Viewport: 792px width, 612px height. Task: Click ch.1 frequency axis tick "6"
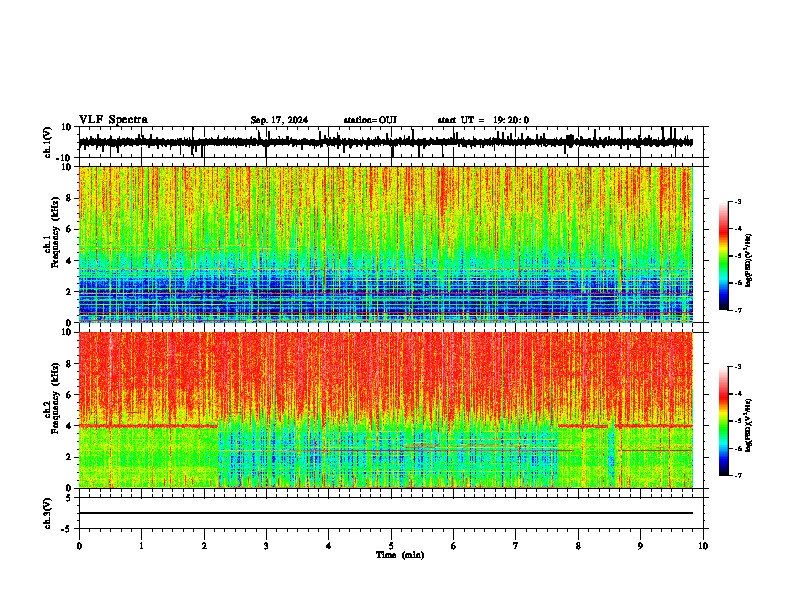(x=70, y=229)
